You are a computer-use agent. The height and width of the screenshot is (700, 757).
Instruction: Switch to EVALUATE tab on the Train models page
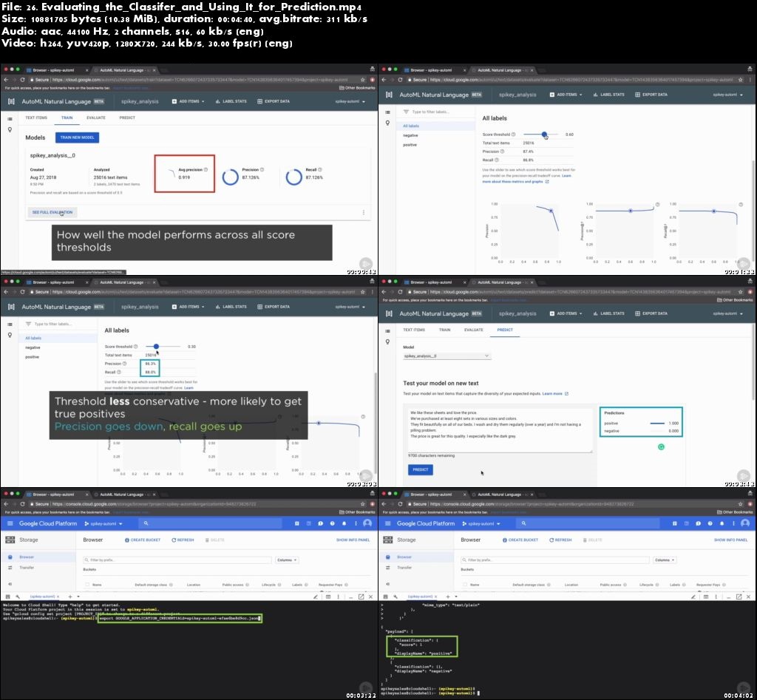click(95, 118)
